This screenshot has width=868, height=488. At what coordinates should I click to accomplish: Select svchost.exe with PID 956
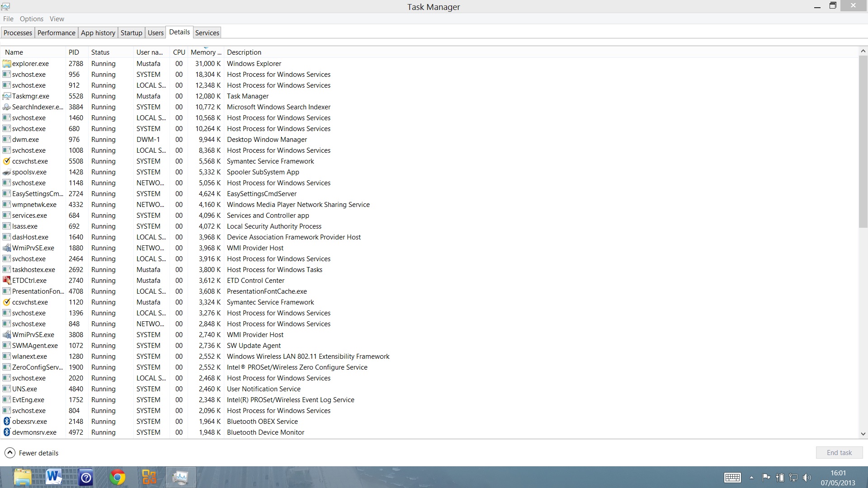(x=429, y=75)
